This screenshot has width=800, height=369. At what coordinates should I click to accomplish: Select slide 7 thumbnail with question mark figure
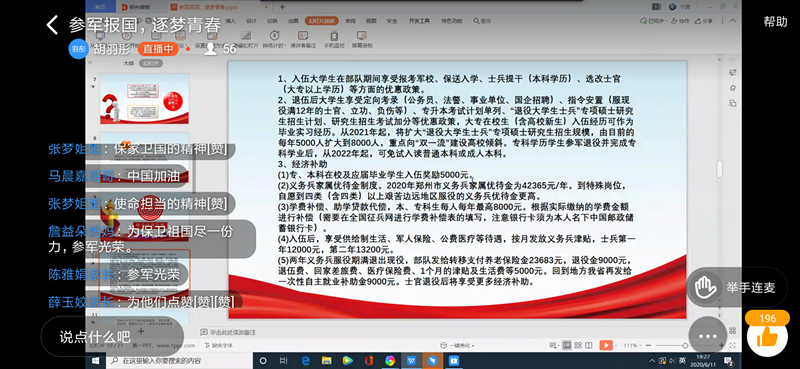tap(144, 99)
